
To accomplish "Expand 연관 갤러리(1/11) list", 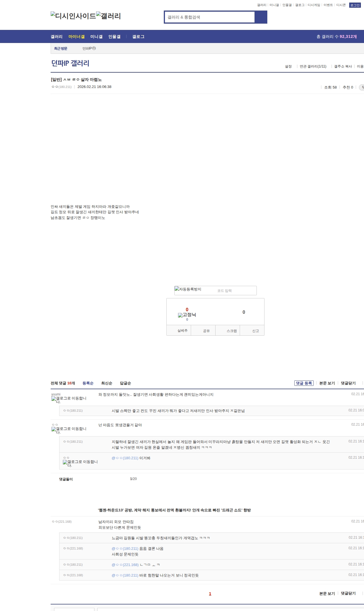I will coord(313,66).
